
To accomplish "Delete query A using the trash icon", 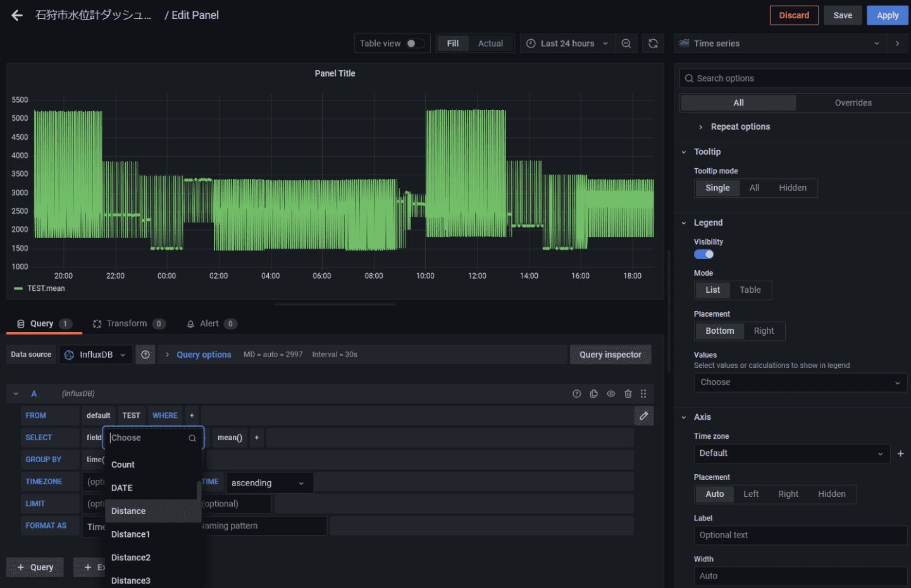I will click(x=628, y=394).
